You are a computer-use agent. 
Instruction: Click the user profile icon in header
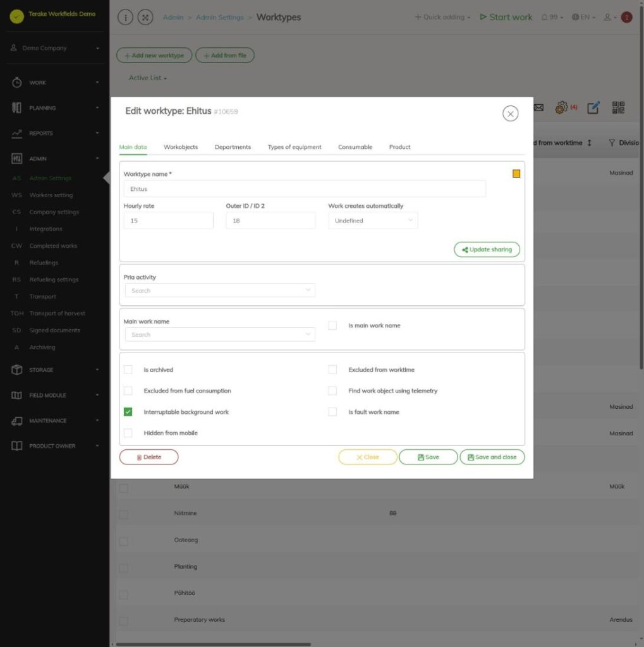(607, 17)
